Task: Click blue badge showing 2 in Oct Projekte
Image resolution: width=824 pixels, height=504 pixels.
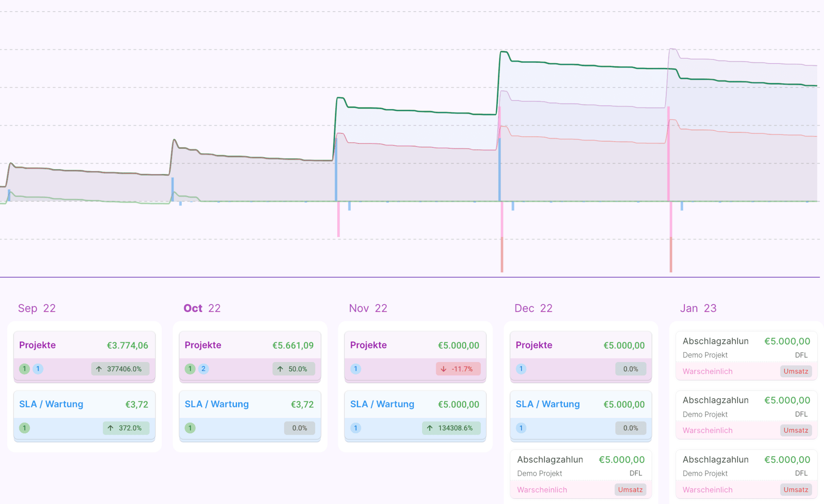Action: pos(204,369)
